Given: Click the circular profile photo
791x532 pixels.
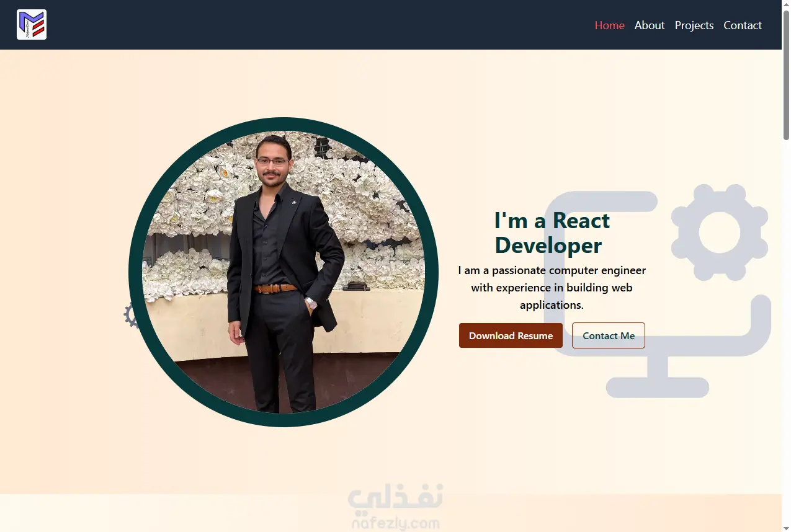Looking at the screenshot, I should 284,272.
